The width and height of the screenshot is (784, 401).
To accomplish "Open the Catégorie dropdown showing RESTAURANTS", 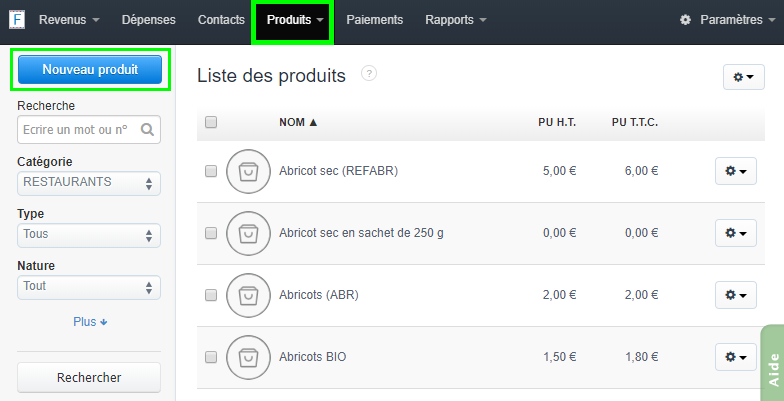I will (x=89, y=183).
